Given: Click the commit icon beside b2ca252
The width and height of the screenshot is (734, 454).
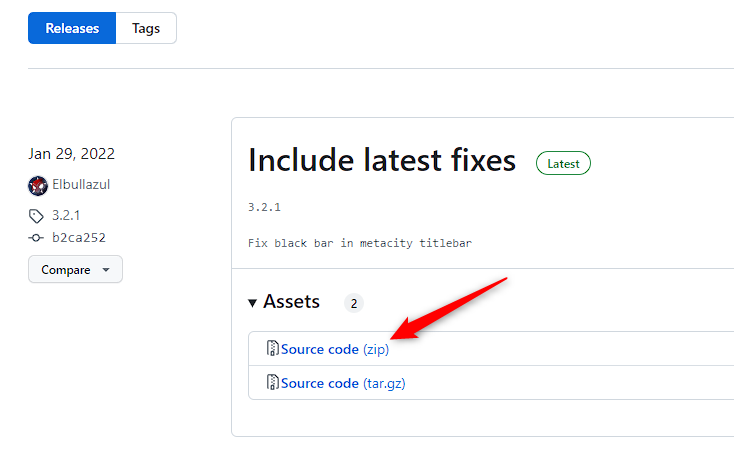Looking at the screenshot, I should click(37, 238).
